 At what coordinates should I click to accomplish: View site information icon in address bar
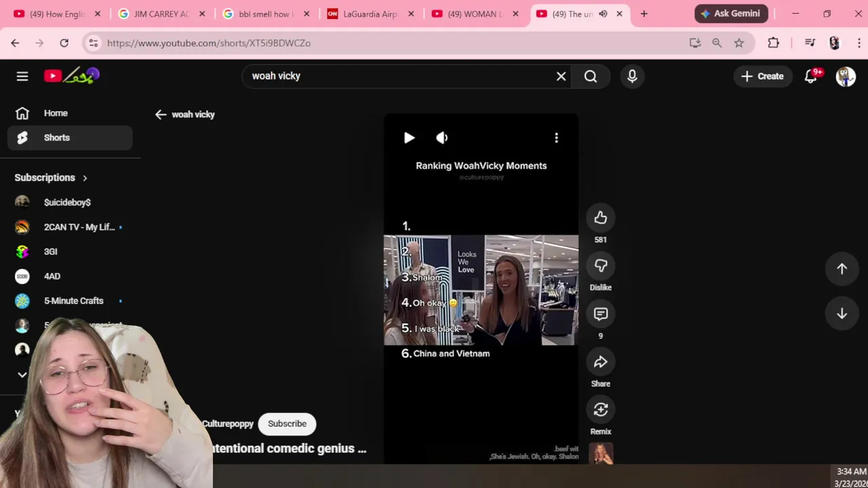point(94,43)
